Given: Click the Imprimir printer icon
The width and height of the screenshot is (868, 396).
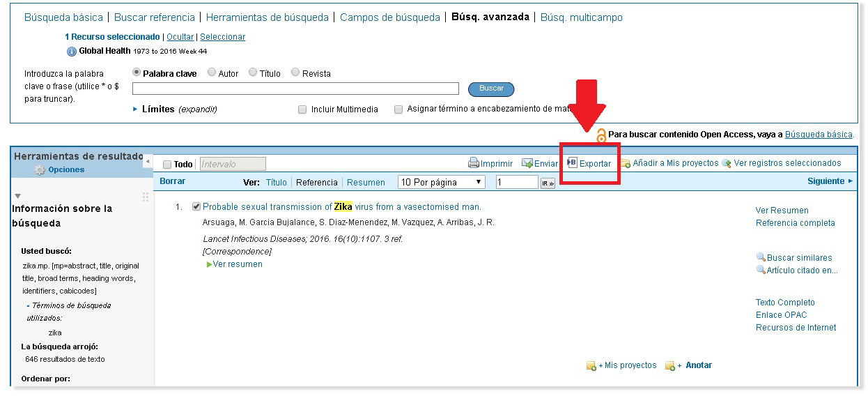Looking at the screenshot, I should pos(474,163).
